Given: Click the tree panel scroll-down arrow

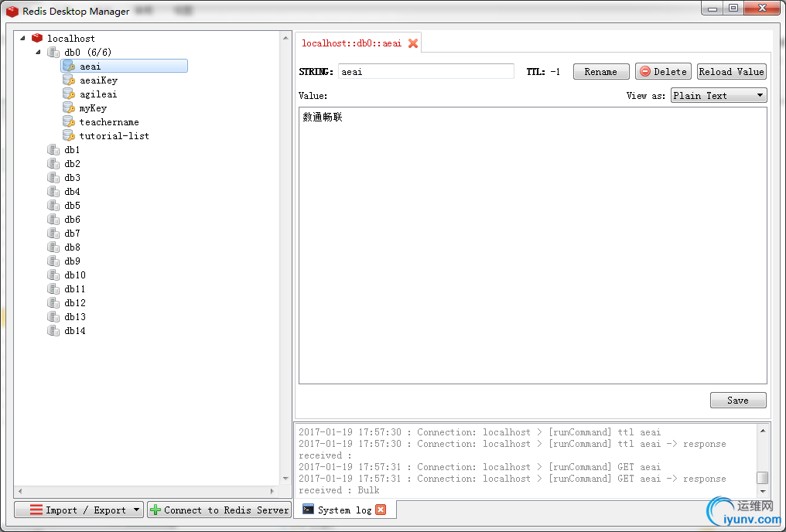Looking at the screenshot, I should coord(285,479).
